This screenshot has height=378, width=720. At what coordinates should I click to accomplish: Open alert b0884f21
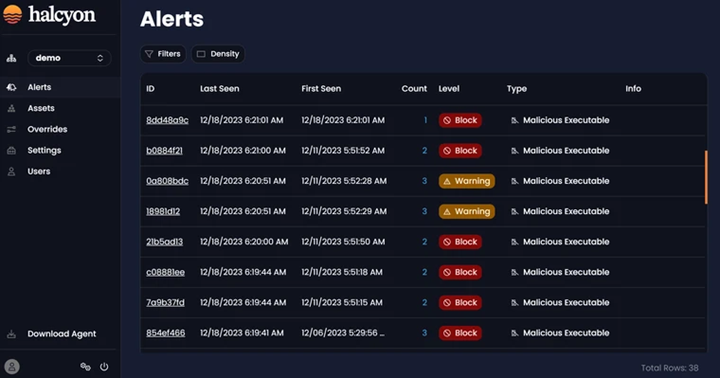tap(164, 151)
